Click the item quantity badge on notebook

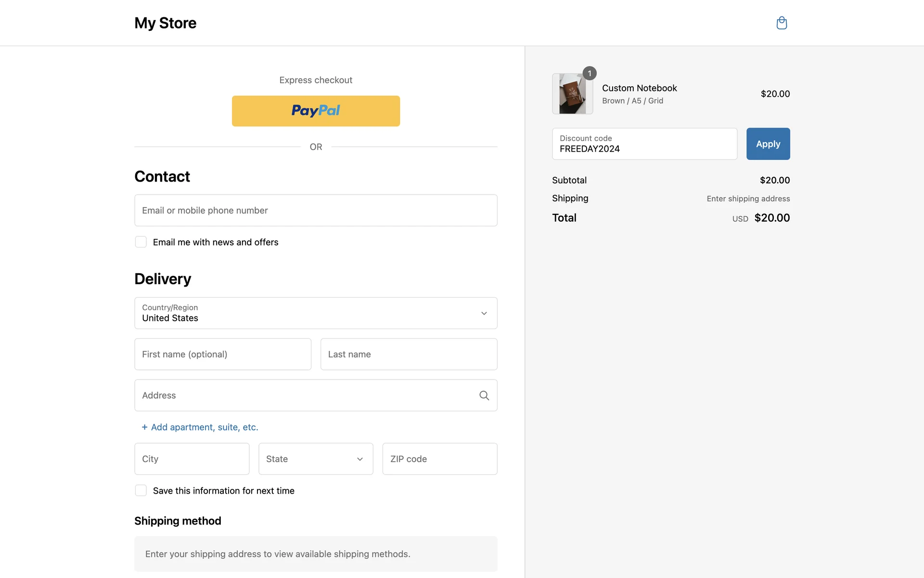(590, 73)
